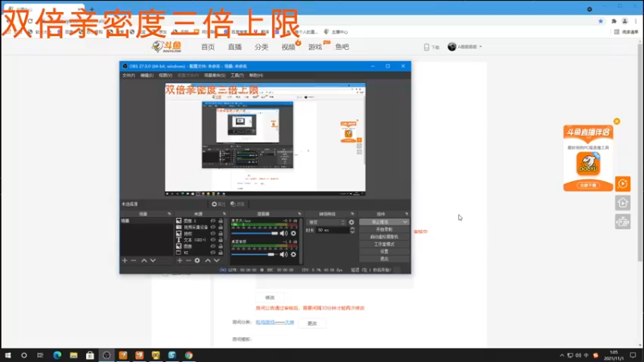Open the 工具(T) menu in OBS
The height and width of the screenshot is (362, 644).
click(x=237, y=76)
